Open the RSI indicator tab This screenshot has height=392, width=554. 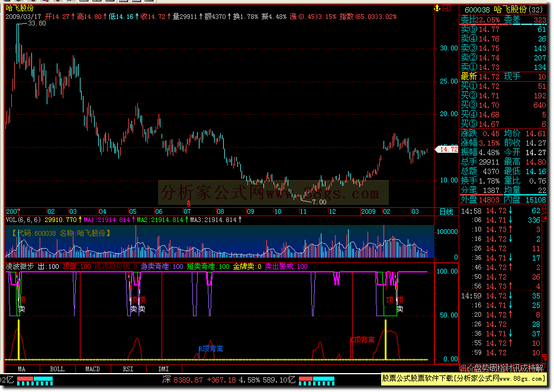[x=128, y=369]
